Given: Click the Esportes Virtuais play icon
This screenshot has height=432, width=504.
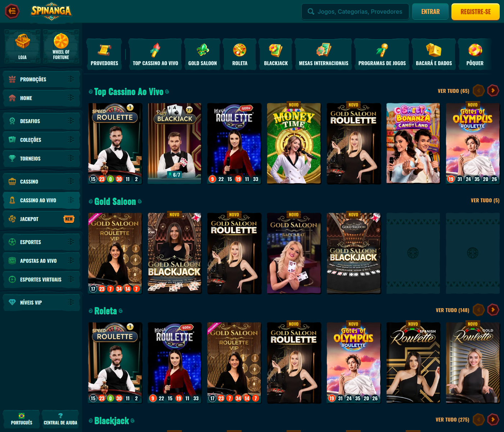Looking at the screenshot, I should [12, 279].
